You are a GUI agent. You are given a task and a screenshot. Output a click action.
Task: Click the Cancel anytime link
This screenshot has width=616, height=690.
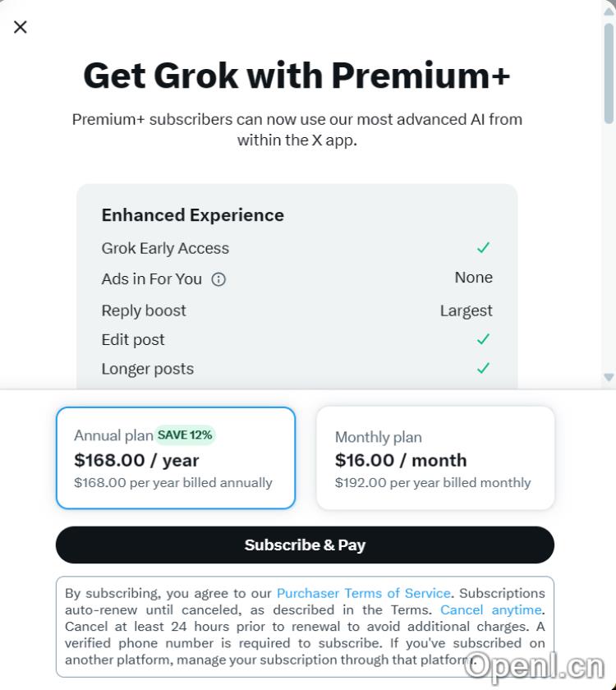490,609
